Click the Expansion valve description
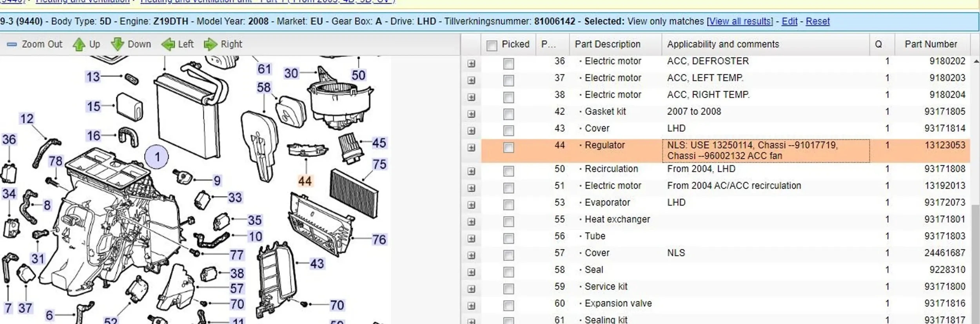The width and height of the screenshot is (980, 324). pyautogui.click(x=618, y=303)
